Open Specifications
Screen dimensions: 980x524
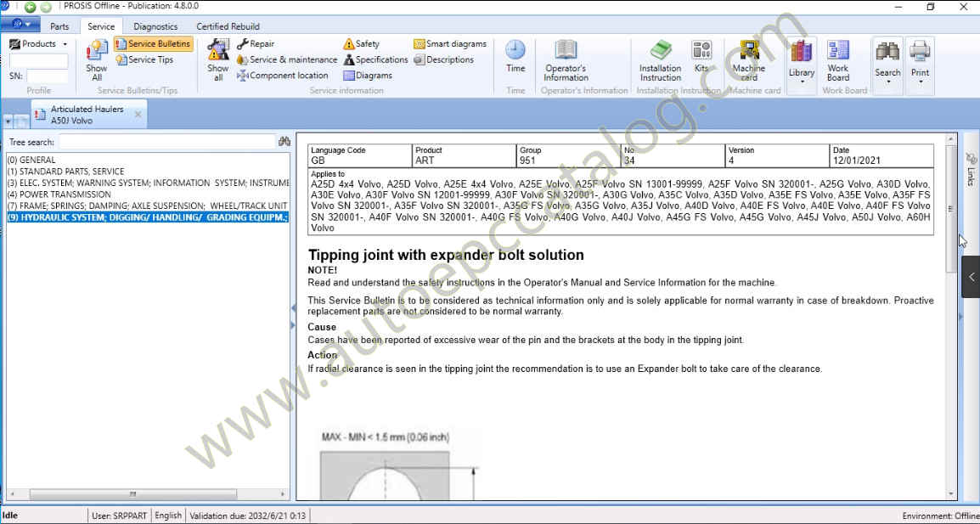pos(375,59)
